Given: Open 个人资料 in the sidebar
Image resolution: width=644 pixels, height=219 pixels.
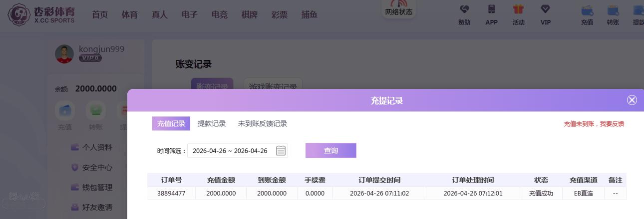Looking at the screenshot, I should pos(91,147).
